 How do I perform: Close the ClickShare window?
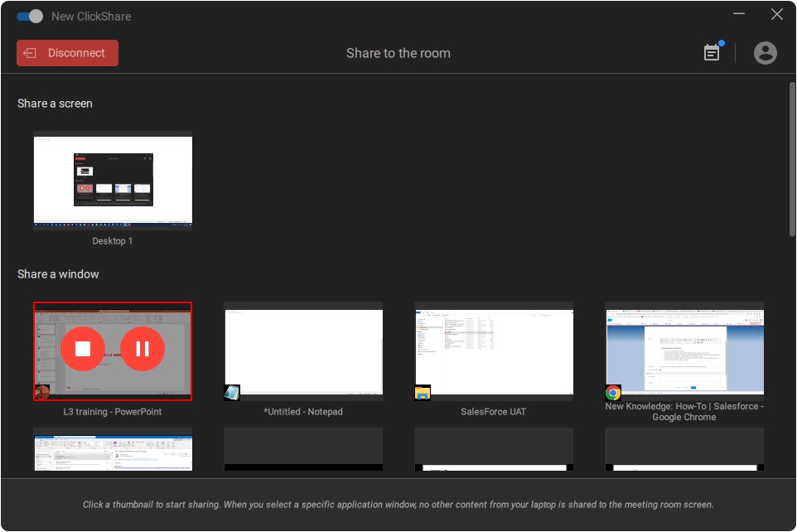tap(776, 15)
